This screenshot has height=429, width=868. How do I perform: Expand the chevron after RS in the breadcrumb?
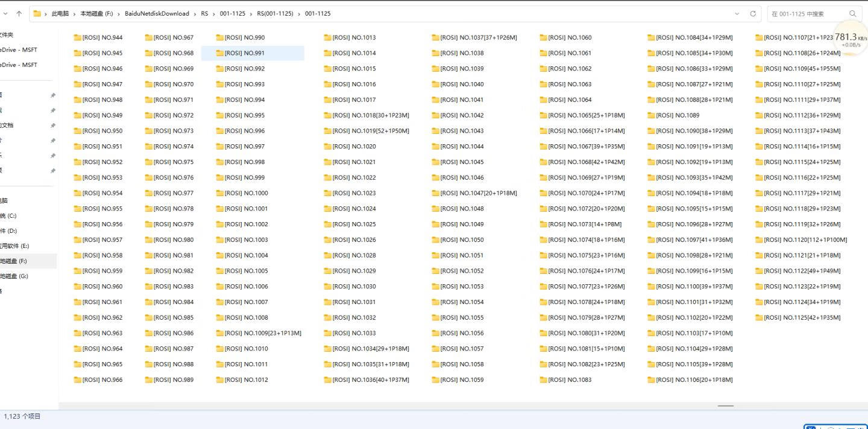pyautogui.click(x=213, y=13)
